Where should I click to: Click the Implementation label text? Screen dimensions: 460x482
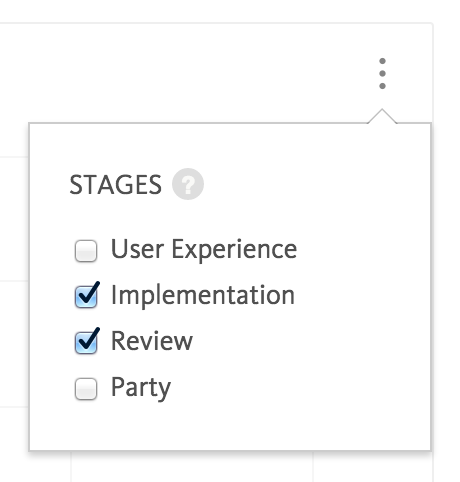pos(203,295)
